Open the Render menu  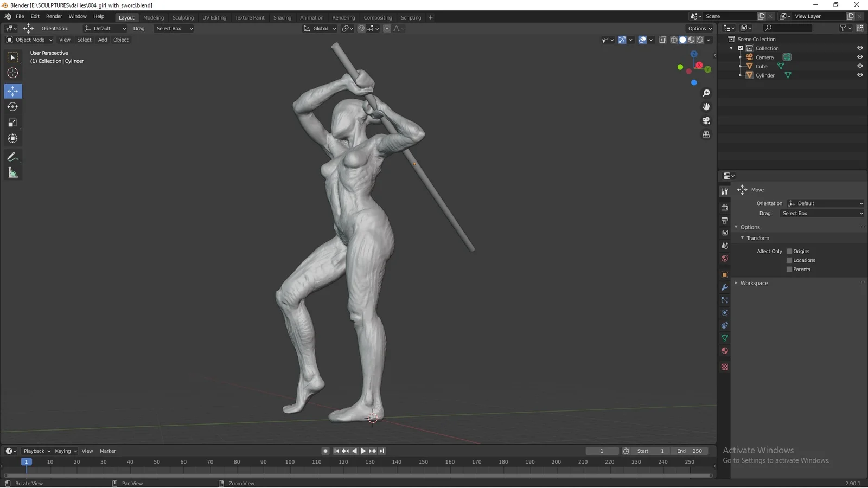click(54, 16)
